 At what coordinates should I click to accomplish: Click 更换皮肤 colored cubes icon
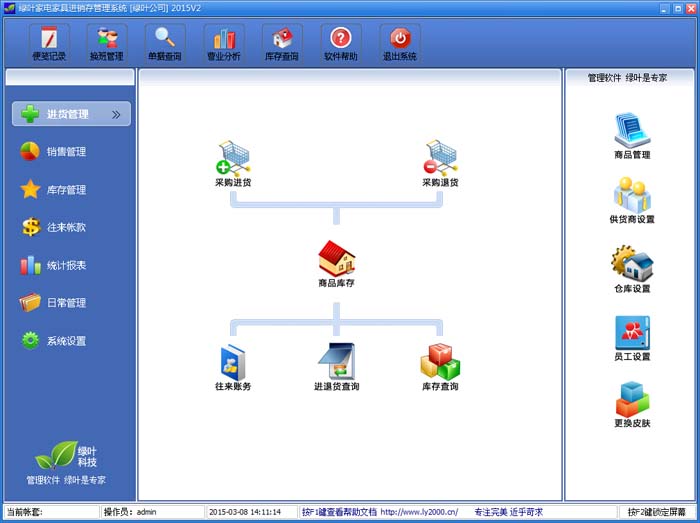pos(632,401)
